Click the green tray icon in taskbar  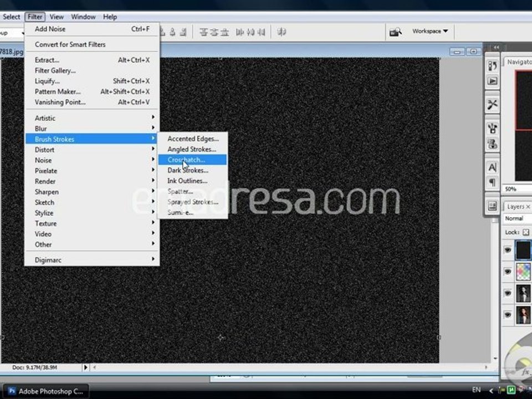[511, 390]
